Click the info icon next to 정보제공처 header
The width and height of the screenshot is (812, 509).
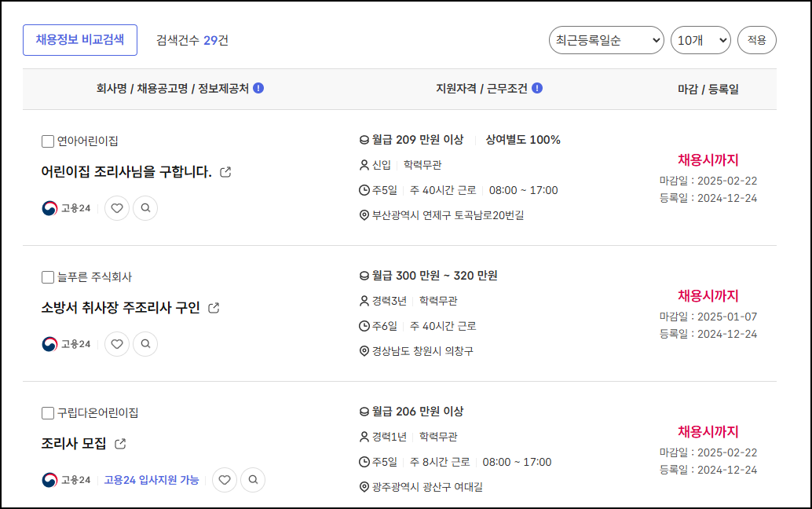pyautogui.click(x=259, y=89)
